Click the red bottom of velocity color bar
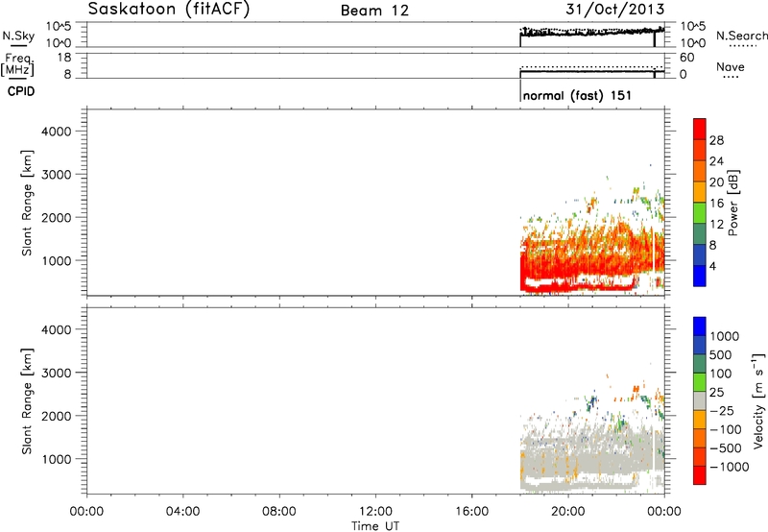The image size is (768, 532). 700,475
